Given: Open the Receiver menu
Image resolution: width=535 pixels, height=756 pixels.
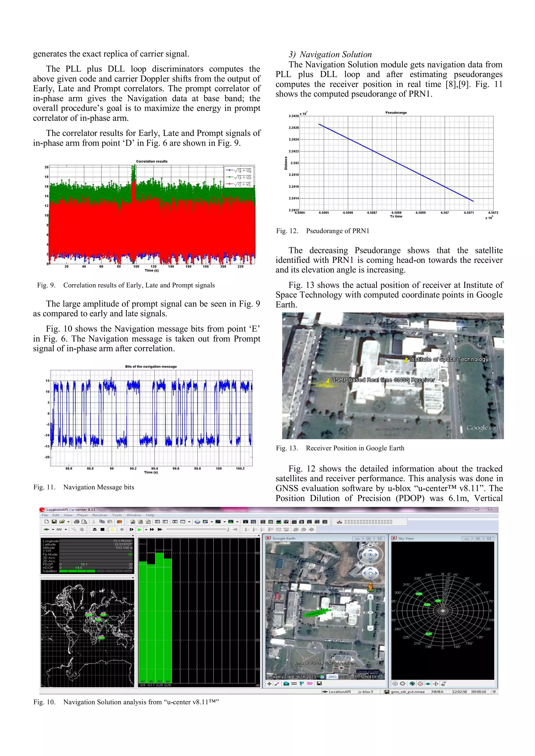Looking at the screenshot, I should pos(100,515).
